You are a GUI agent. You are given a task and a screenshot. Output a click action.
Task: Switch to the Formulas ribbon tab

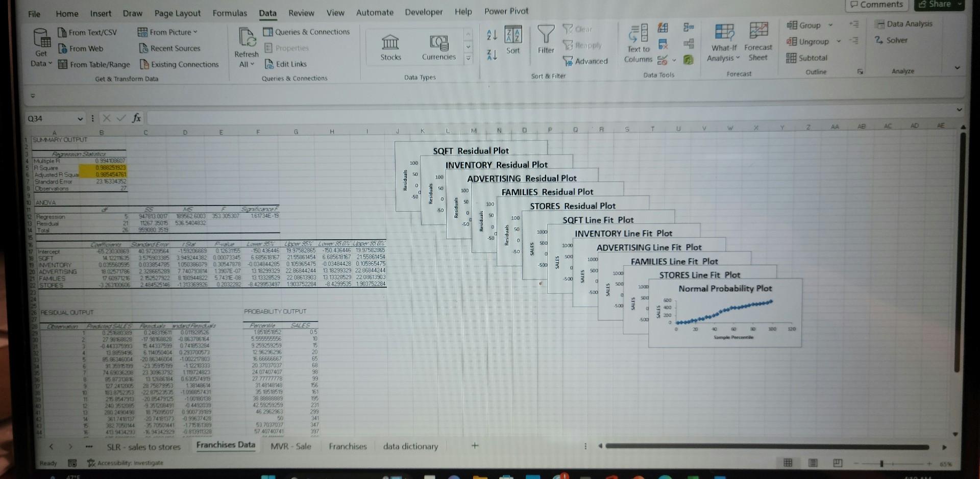coord(230,13)
